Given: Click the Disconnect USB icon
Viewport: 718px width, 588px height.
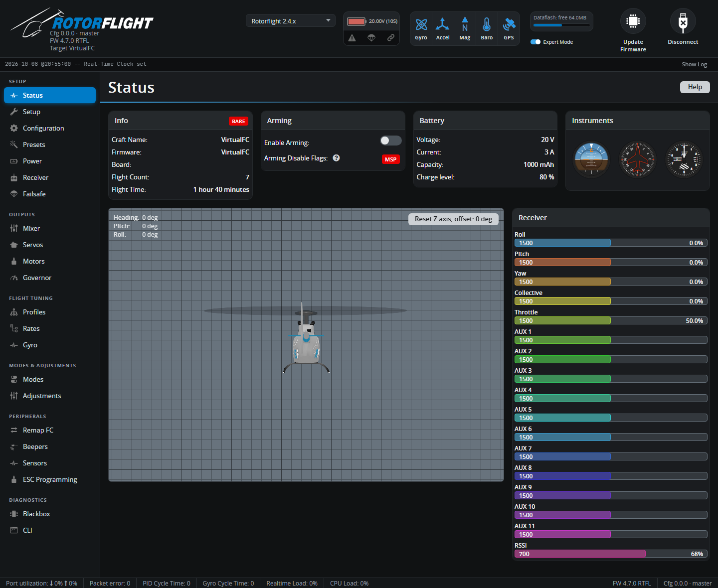Looking at the screenshot, I should point(683,21).
